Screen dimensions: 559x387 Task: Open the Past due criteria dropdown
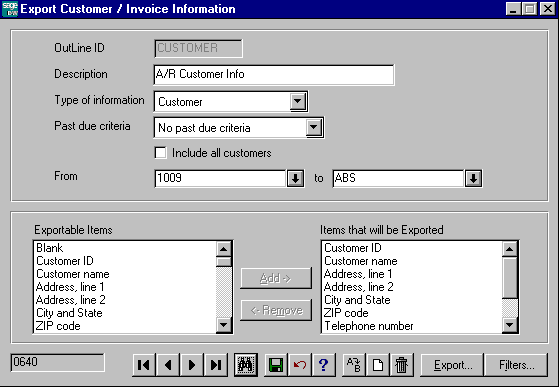[x=314, y=128]
